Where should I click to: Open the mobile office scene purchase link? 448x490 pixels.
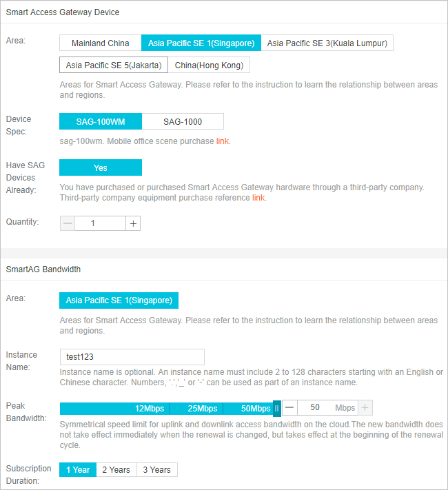[x=223, y=141]
